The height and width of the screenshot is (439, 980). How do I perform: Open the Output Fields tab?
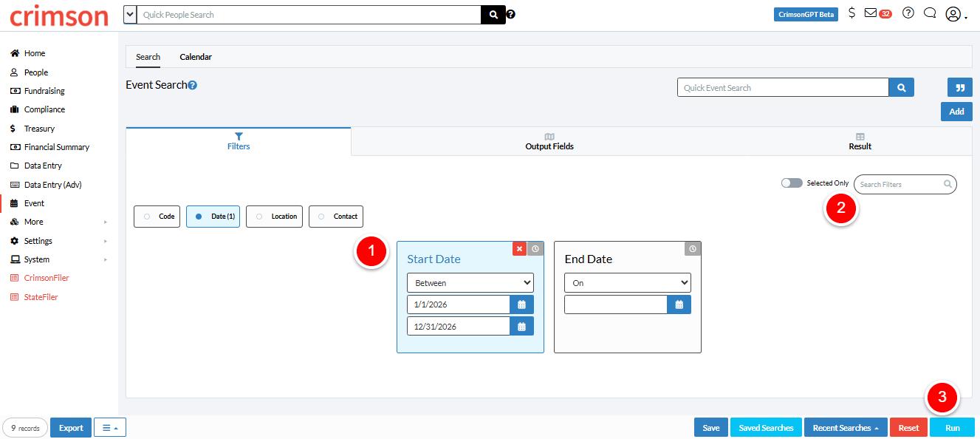click(549, 141)
